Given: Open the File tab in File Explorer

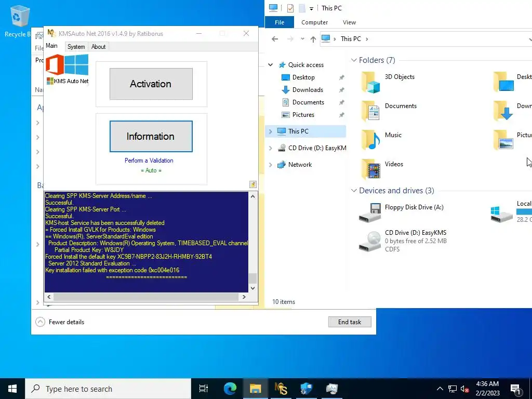Looking at the screenshot, I should (x=280, y=22).
